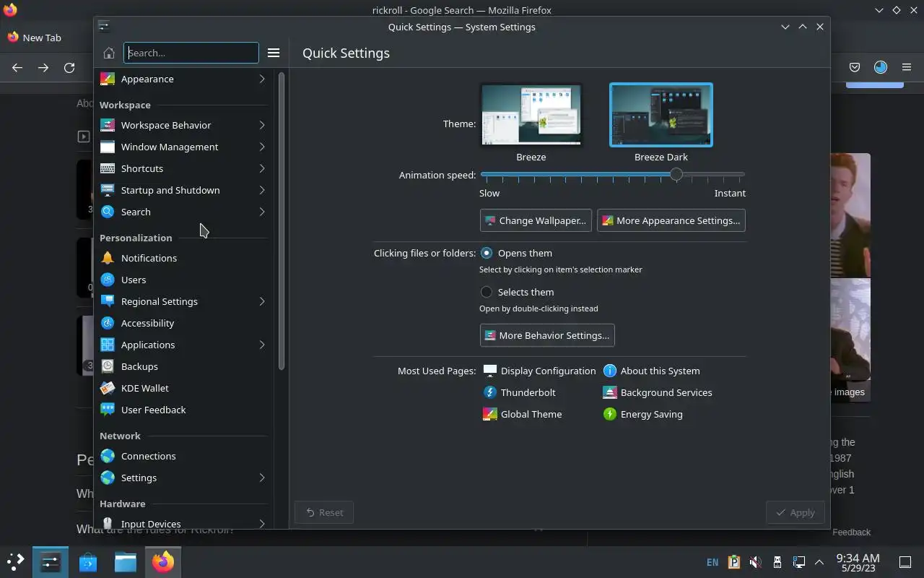
Task: Click the System Settings search field
Action: (191, 53)
